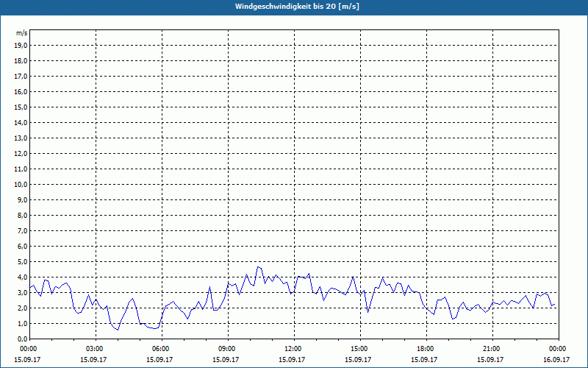Click the chart title 'Windgeschwindigkeit bis 20 [m/s]'
This screenshot has width=588, height=368.
click(x=297, y=7)
